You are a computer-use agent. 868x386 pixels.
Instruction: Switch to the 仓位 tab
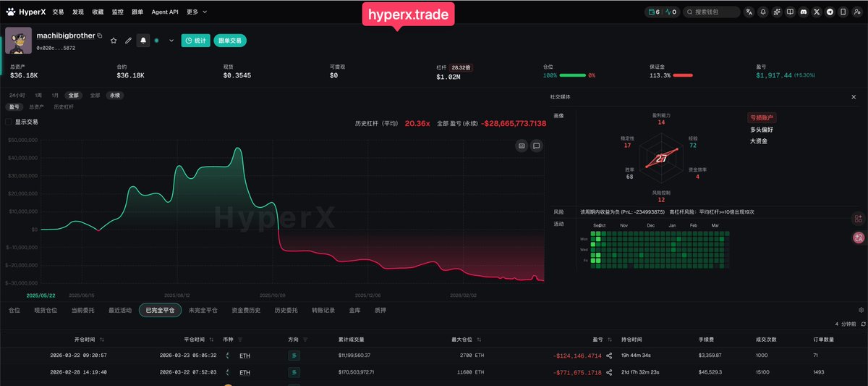[x=14, y=310]
